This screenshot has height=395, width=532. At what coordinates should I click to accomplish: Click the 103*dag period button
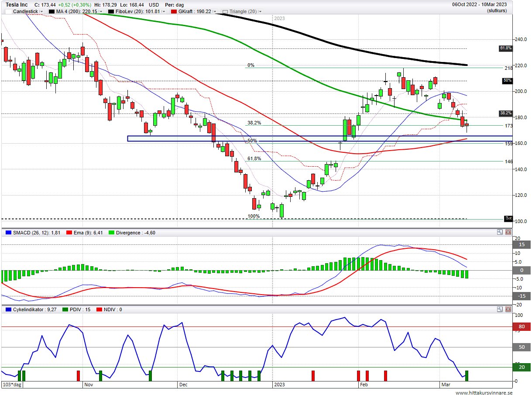[x=12, y=385]
